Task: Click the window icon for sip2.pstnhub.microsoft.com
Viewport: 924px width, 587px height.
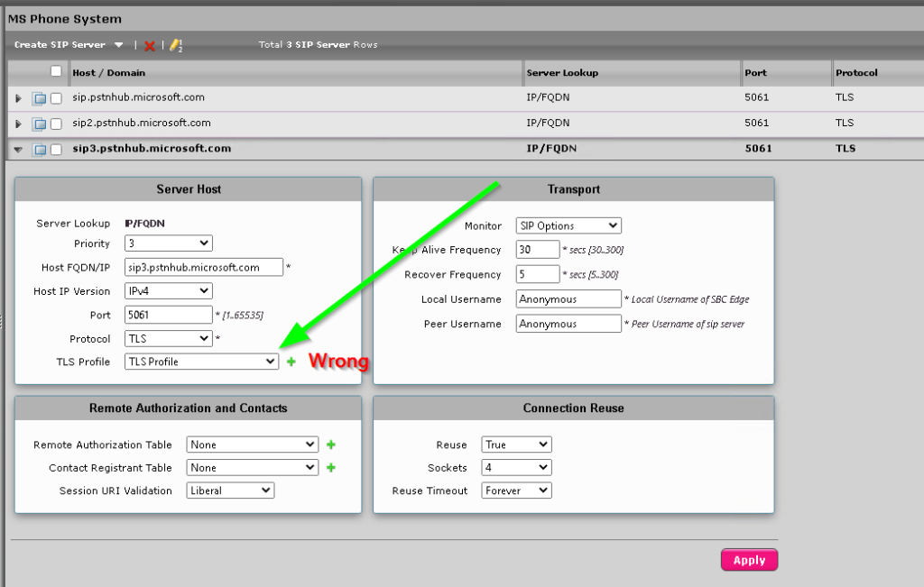Action: click(x=40, y=124)
